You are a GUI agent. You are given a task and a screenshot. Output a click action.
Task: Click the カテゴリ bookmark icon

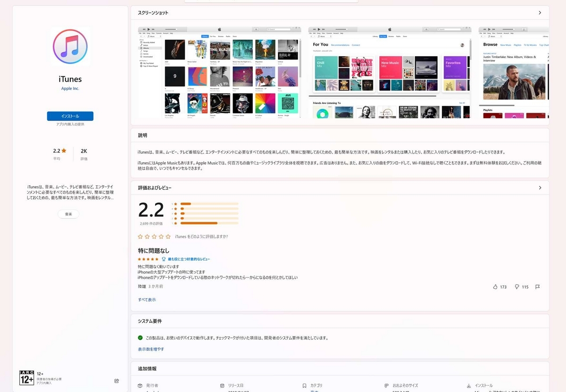[x=305, y=385]
